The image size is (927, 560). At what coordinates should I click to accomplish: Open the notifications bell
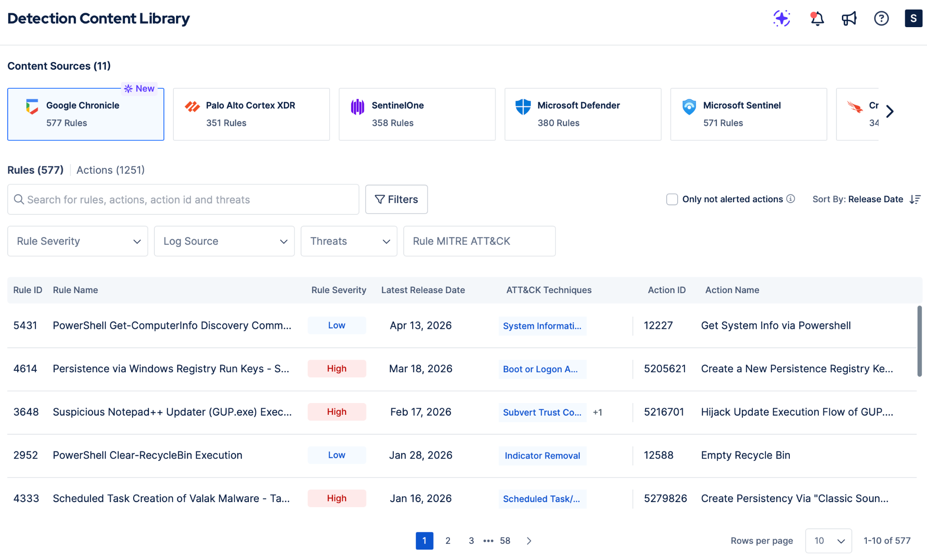(817, 19)
